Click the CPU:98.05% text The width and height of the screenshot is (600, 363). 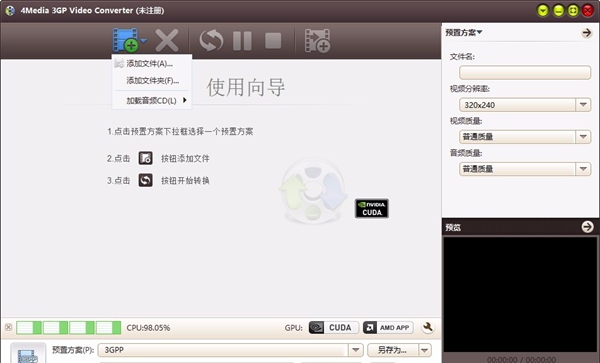[148, 328]
